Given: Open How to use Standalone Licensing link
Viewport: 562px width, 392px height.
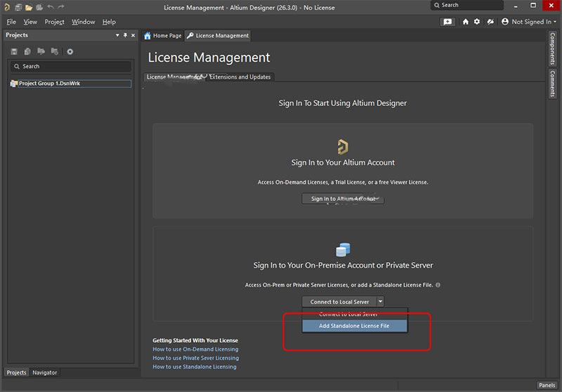Looking at the screenshot, I should click(x=195, y=367).
